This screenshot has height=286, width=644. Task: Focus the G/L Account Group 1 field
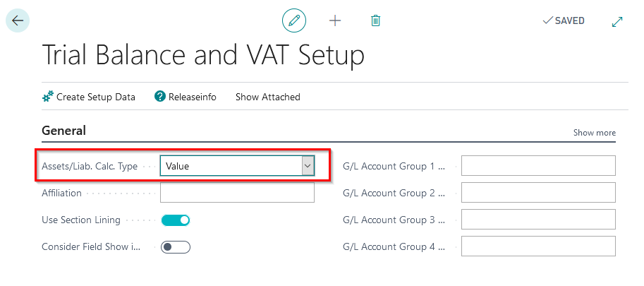(x=538, y=166)
